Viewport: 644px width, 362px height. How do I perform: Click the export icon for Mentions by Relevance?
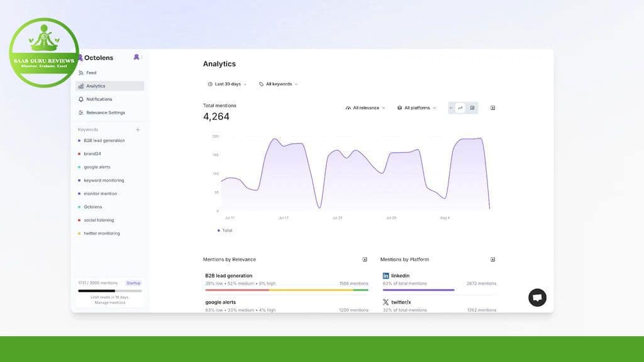click(365, 260)
